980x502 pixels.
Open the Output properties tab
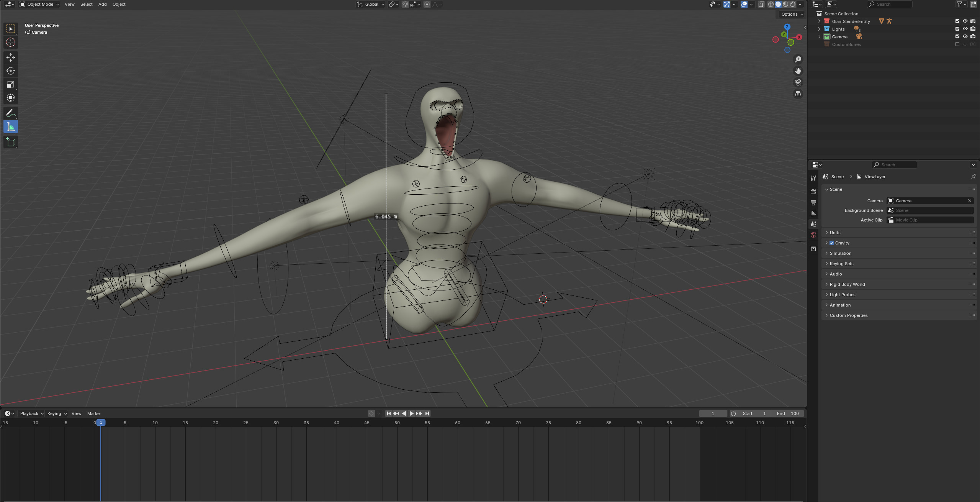[x=813, y=202]
